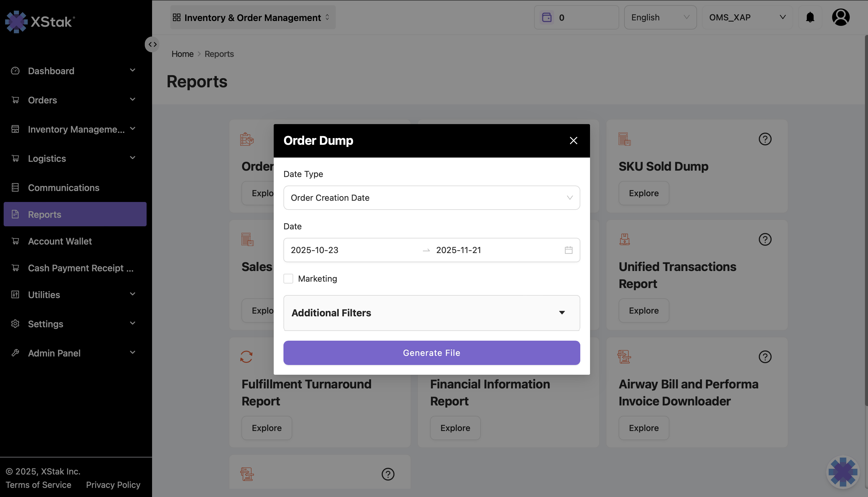Click the sidebar collapse arrows icon
Image resolution: width=868 pixels, height=497 pixels.
click(152, 44)
